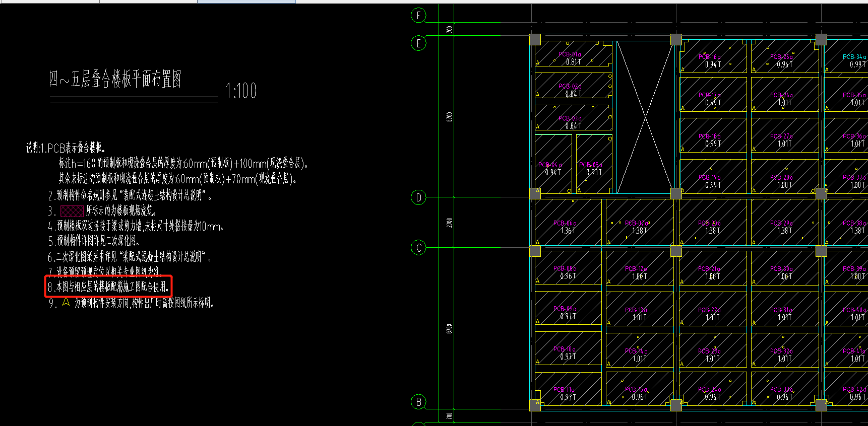
Task: Select the crossed-out opening between axes E and D
Action: point(645,117)
